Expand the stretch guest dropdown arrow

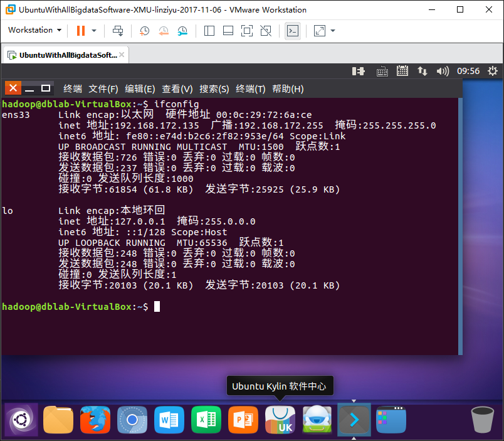click(x=333, y=31)
